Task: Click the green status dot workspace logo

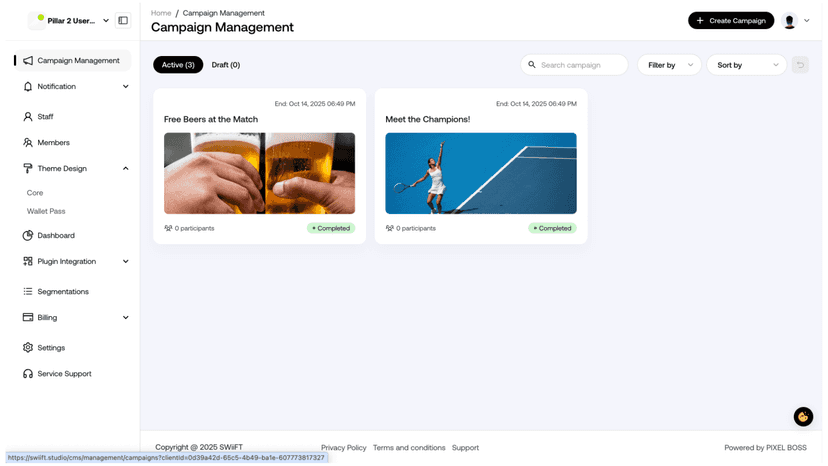Action: (x=37, y=21)
